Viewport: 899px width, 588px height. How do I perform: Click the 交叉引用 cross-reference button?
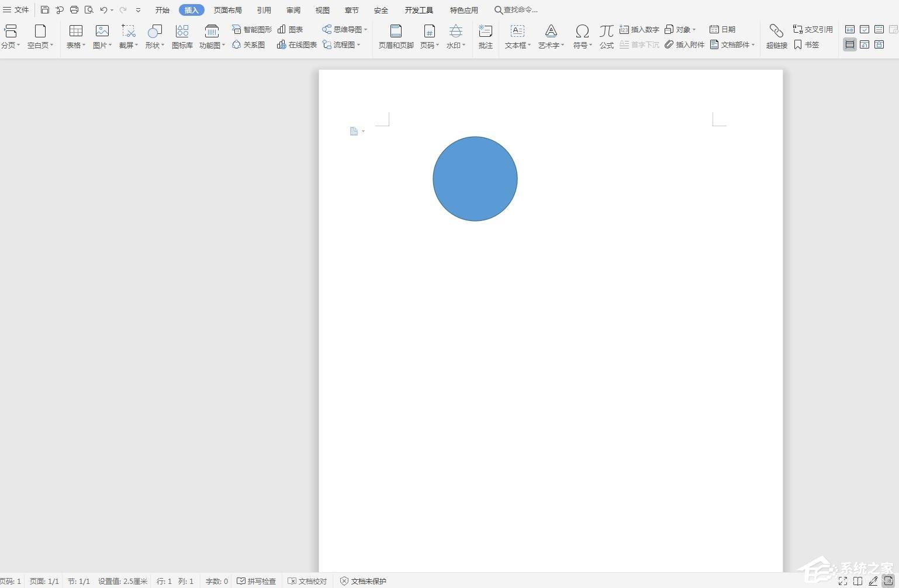pos(812,29)
